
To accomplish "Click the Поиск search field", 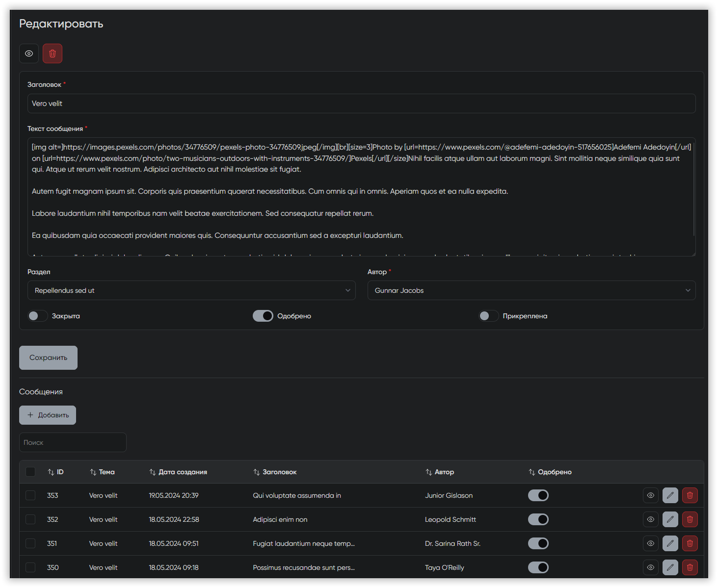I will click(73, 442).
